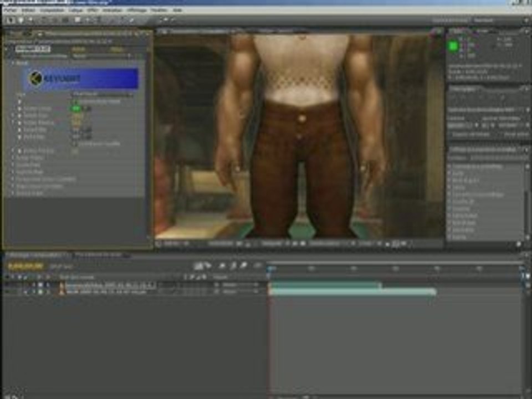Switch to the render queue tab

[x=98, y=254]
